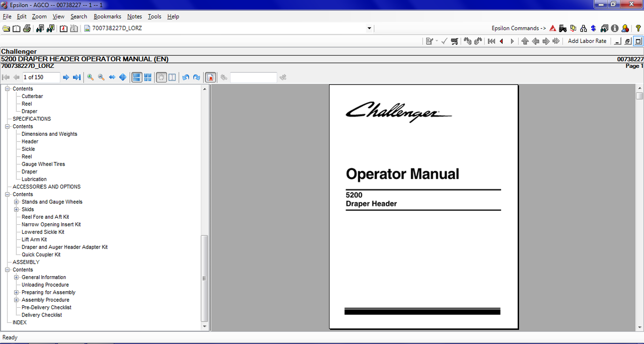Expand Preparing for Assembly node
The image size is (644, 344).
pyautogui.click(x=16, y=292)
